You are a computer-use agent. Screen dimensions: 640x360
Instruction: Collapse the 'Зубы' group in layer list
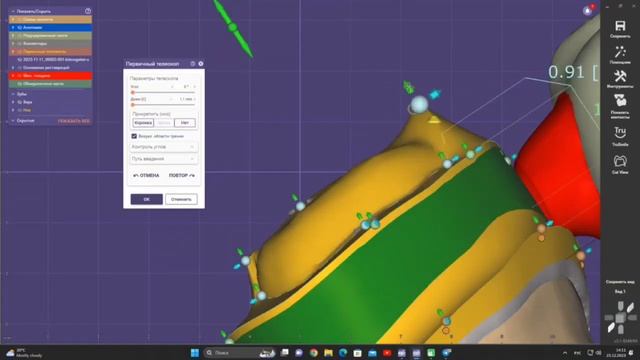[x=13, y=94]
